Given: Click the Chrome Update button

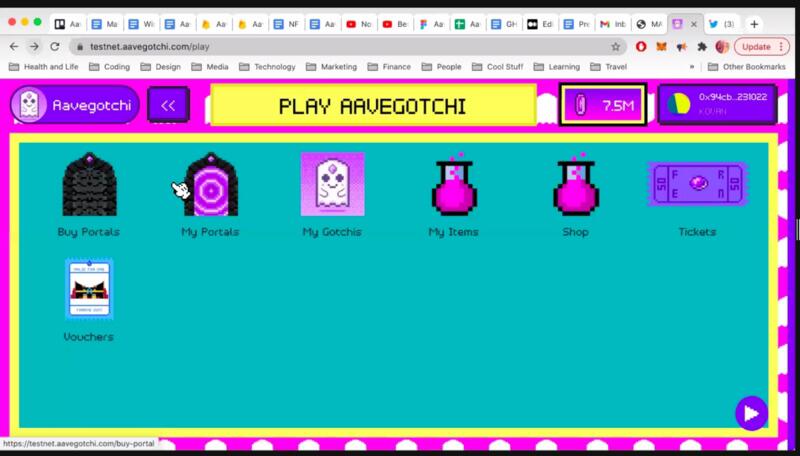Looking at the screenshot, I should pyautogui.click(x=762, y=46).
